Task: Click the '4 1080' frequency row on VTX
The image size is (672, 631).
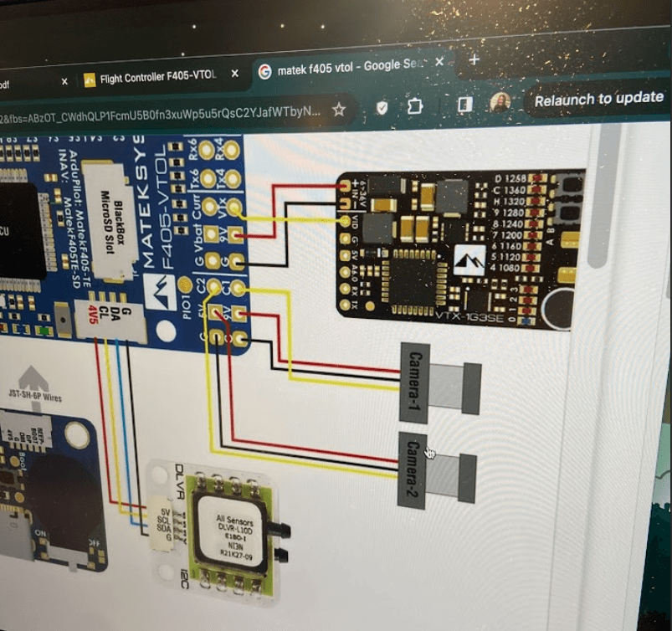Action: coord(505,268)
